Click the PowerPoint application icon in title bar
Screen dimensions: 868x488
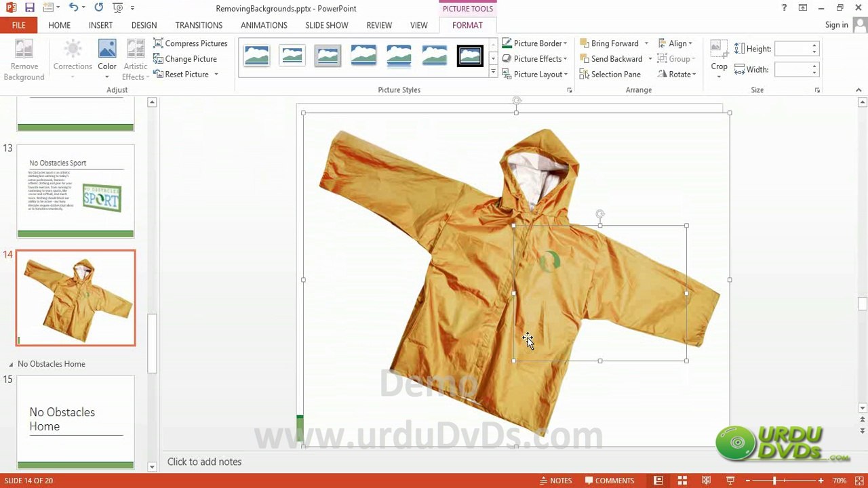tap(11, 8)
